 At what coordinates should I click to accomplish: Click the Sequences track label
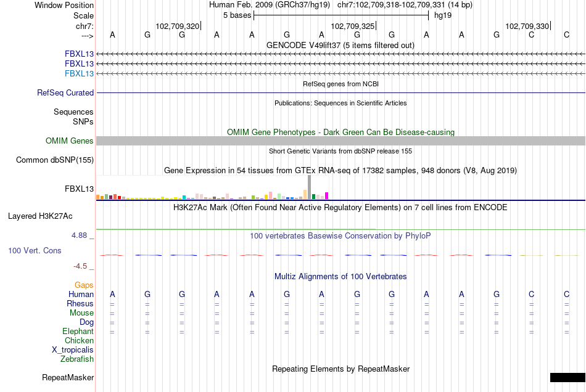(73, 112)
